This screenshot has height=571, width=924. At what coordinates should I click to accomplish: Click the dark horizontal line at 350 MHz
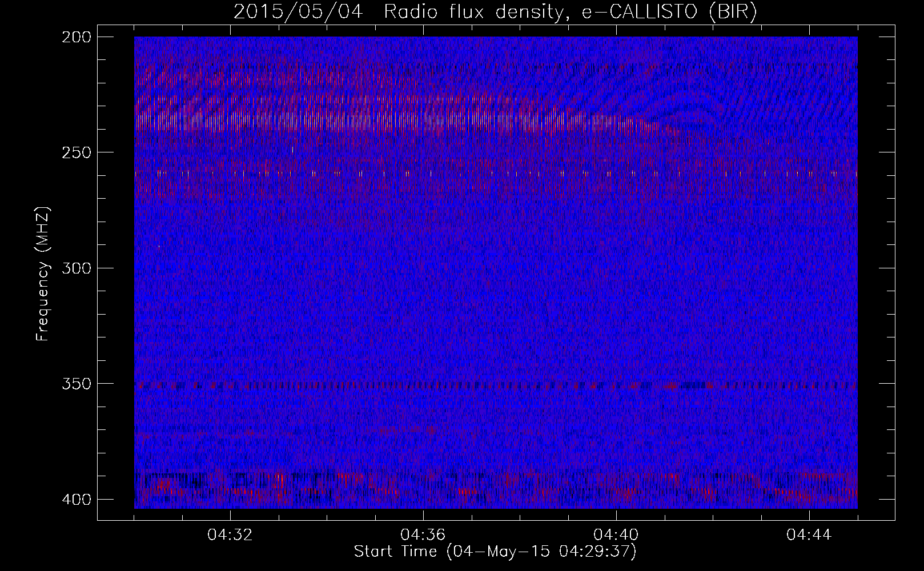[496, 385]
